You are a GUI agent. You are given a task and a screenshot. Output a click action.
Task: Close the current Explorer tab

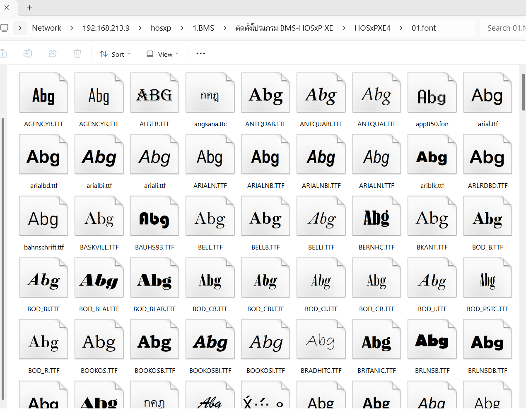coord(7,7)
